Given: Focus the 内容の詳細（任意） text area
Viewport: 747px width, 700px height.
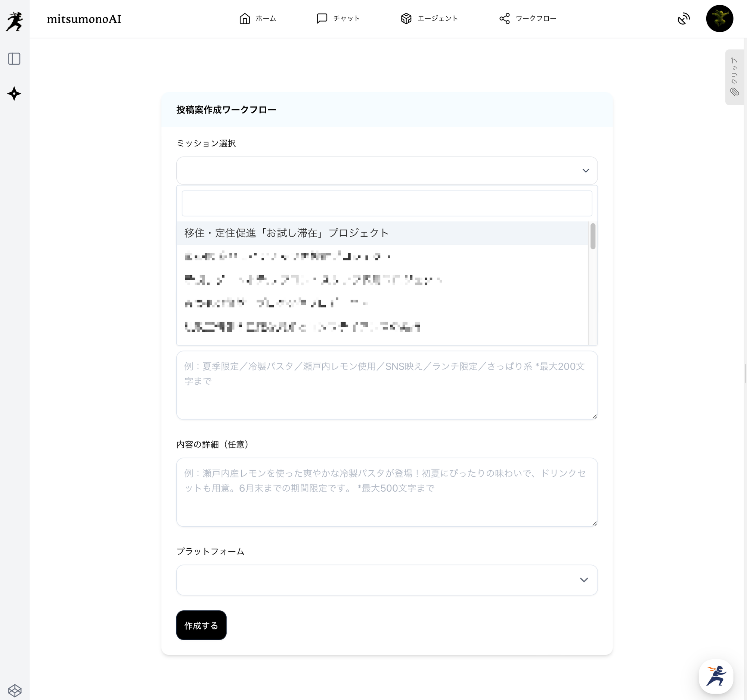Looking at the screenshot, I should [x=387, y=492].
